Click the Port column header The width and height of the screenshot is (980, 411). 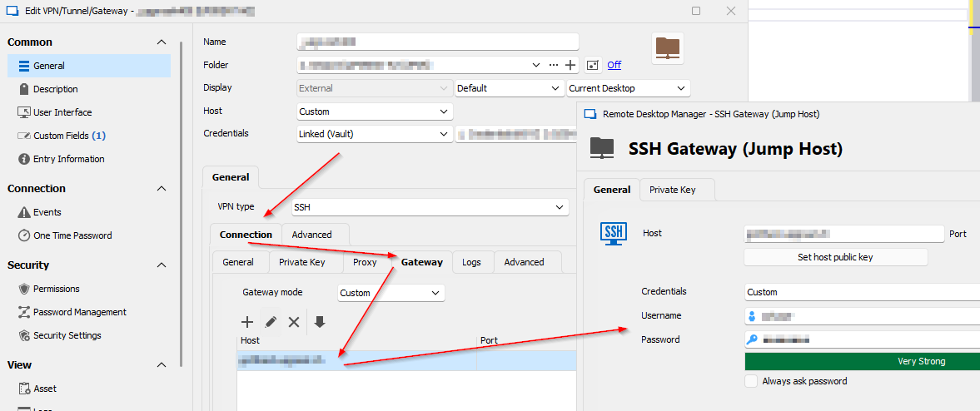pyautogui.click(x=526, y=340)
